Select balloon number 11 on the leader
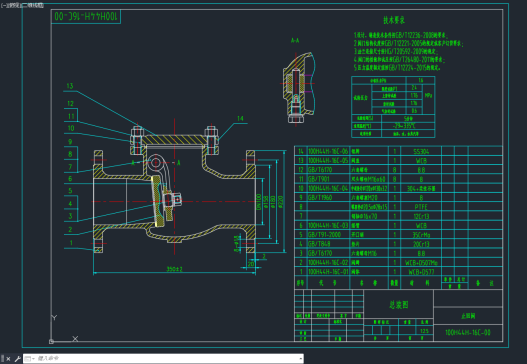The image size is (527, 364). [71, 116]
